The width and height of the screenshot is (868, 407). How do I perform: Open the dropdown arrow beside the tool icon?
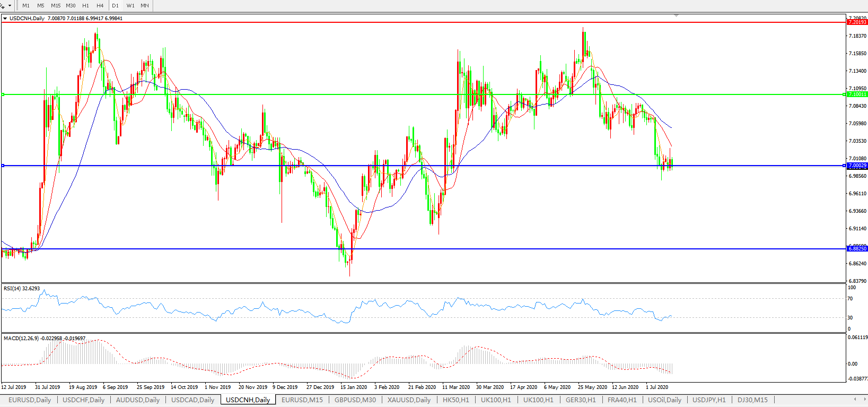click(x=10, y=6)
